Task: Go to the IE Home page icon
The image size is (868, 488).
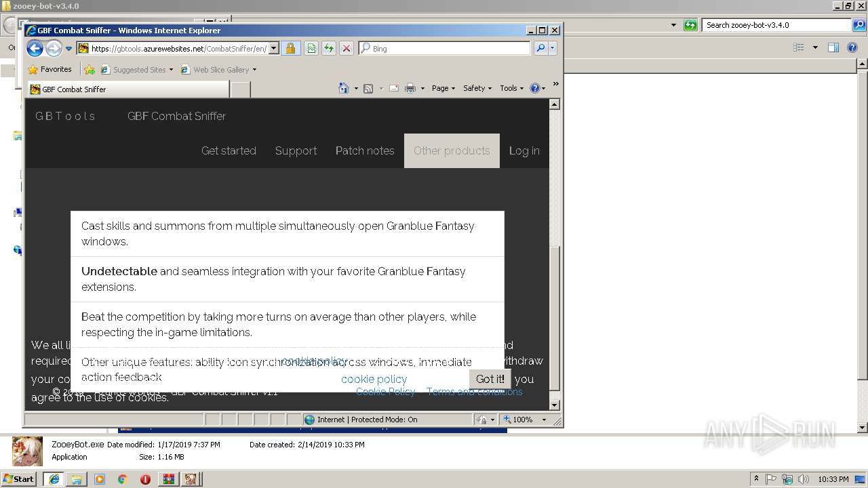Action: tap(344, 88)
